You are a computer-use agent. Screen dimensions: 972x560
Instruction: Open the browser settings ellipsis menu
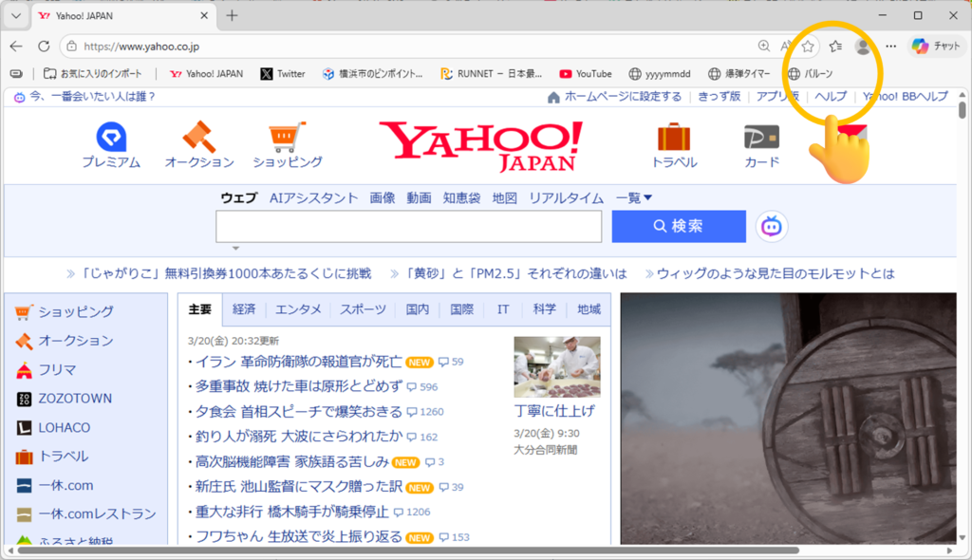(x=890, y=47)
